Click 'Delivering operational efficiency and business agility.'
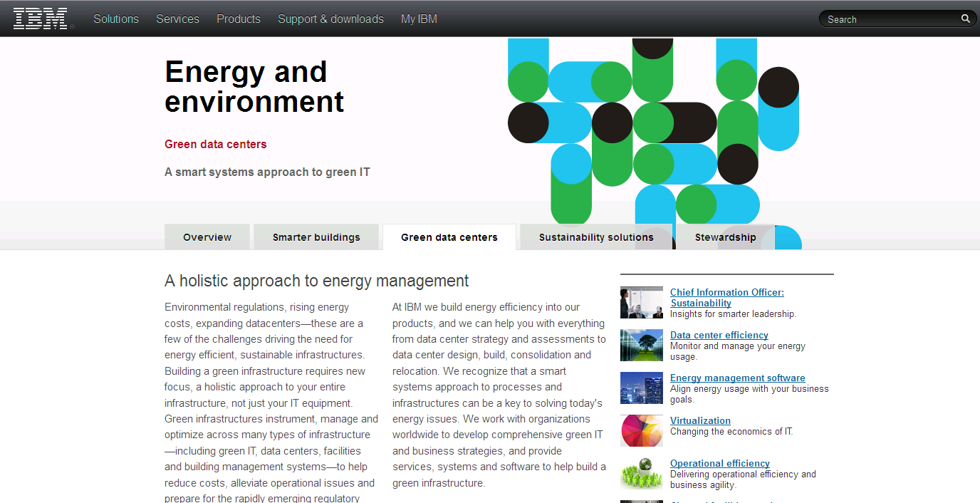Image resolution: width=980 pixels, height=503 pixels. (743, 479)
